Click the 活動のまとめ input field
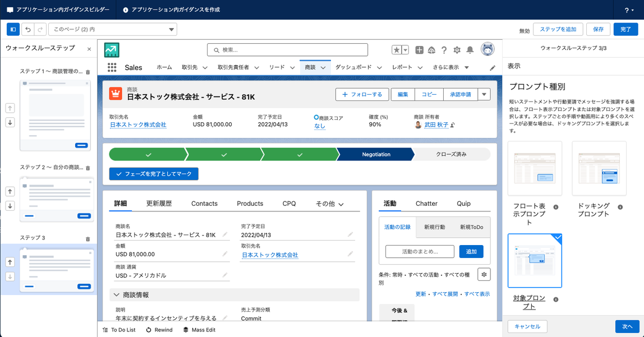 420,252
